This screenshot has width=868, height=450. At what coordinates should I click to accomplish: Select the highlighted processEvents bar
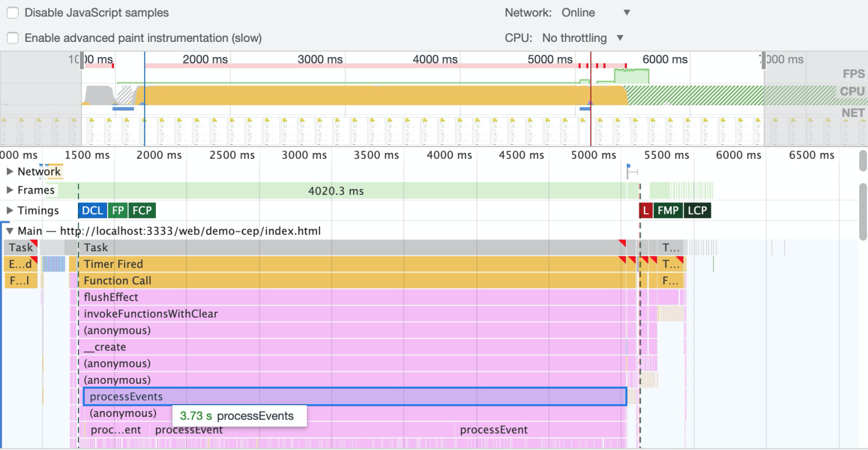355,397
